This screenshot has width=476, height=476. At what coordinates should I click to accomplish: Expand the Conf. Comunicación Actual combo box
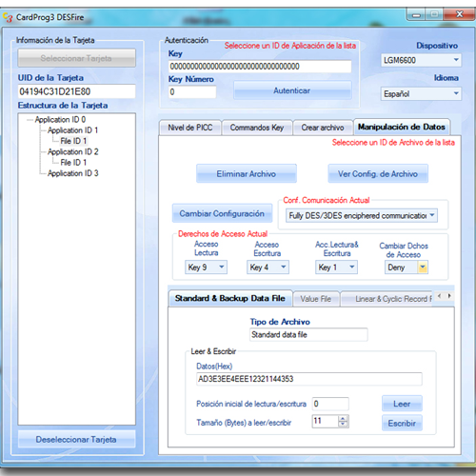pyautogui.click(x=432, y=215)
